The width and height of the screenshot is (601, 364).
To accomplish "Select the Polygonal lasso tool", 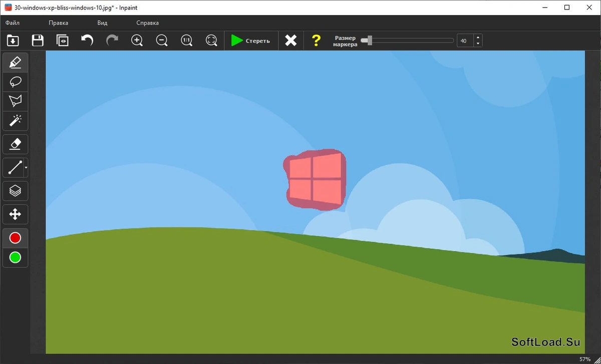I will (x=16, y=102).
